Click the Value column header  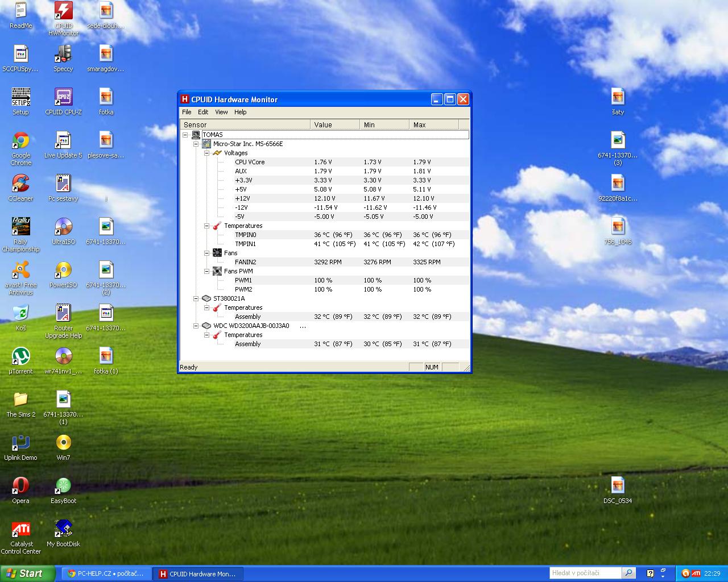click(335, 124)
